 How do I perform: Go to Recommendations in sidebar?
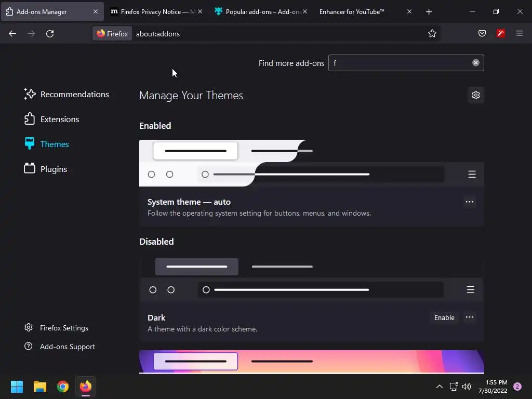(x=66, y=95)
